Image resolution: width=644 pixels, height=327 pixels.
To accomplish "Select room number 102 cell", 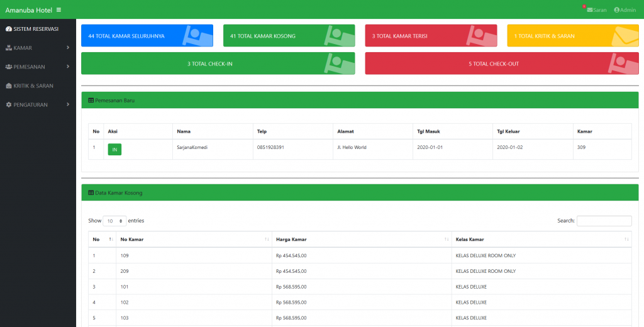I will click(x=194, y=302).
